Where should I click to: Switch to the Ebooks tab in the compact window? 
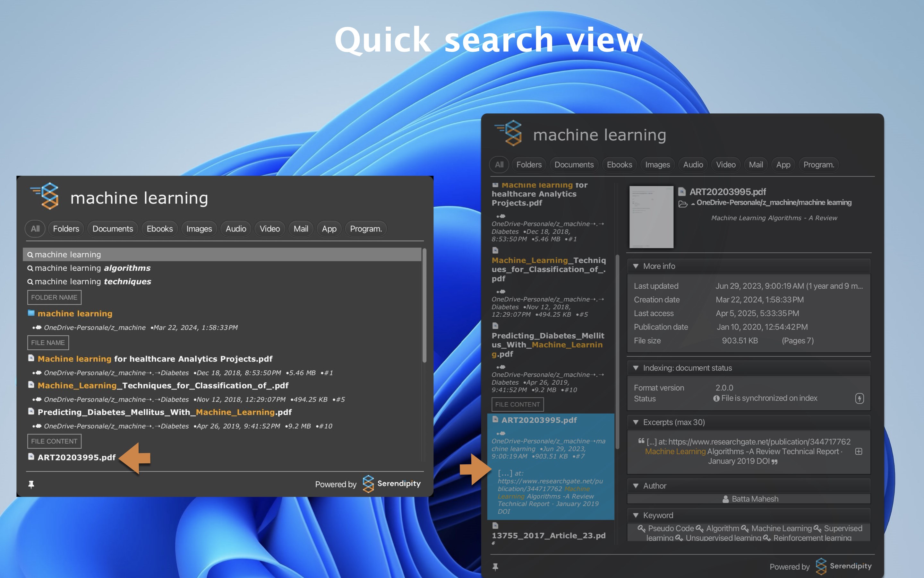(x=159, y=229)
